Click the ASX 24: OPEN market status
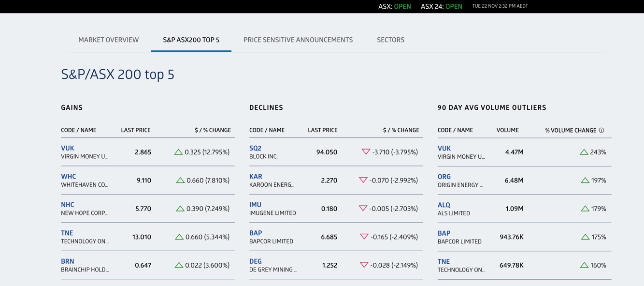644x286 pixels. pyautogui.click(x=442, y=6)
